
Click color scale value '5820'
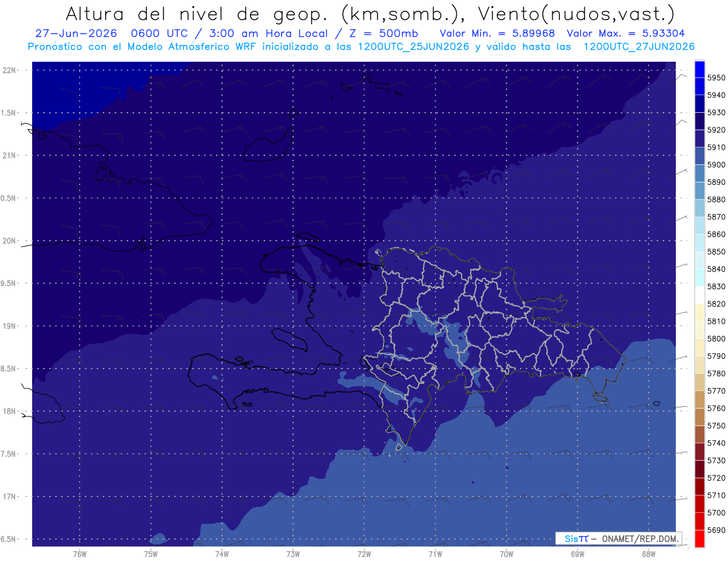[716, 304]
